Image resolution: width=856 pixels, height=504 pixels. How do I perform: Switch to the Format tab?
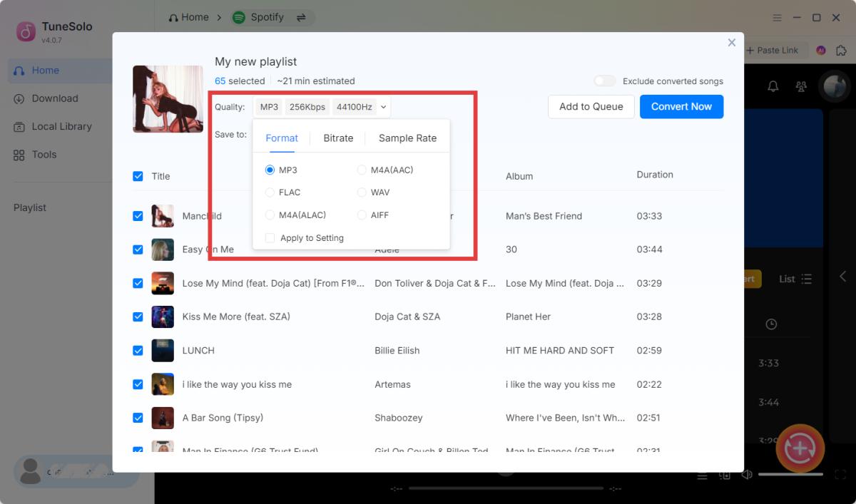[x=282, y=138]
